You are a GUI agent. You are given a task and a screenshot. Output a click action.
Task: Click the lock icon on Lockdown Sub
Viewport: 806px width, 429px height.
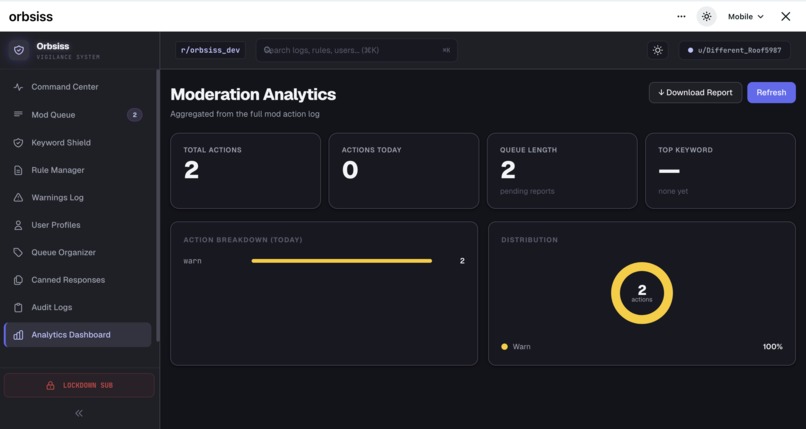tap(50, 385)
